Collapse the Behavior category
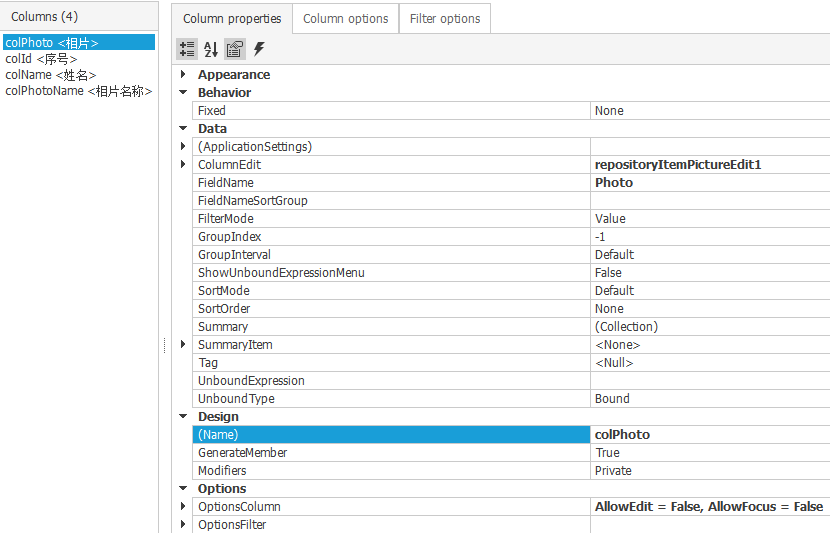Screen dimensions: 830x533 click(x=183, y=93)
